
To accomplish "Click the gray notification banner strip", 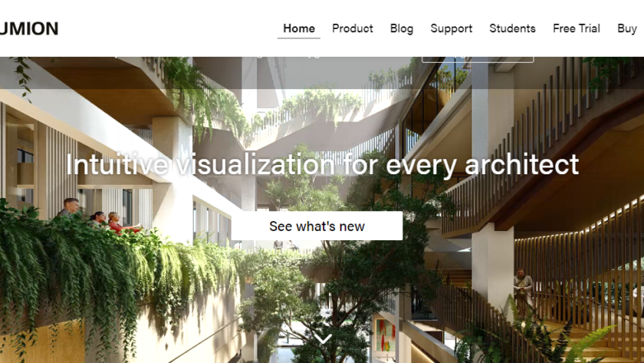I will [x=322, y=73].
